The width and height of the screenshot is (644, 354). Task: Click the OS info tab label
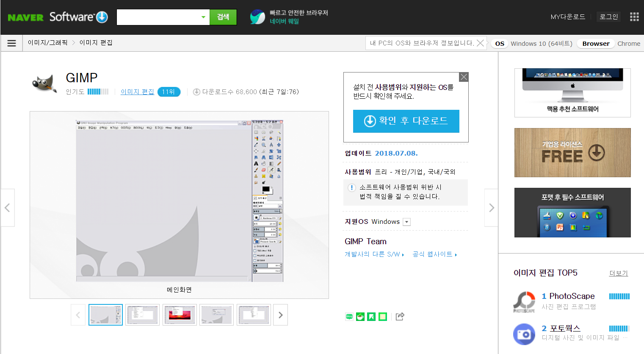tap(500, 43)
